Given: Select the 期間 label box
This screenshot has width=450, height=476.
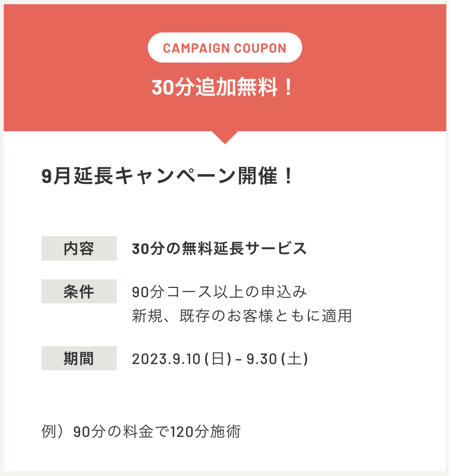Looking at the screenshot, I should click(x=79, y=358).
